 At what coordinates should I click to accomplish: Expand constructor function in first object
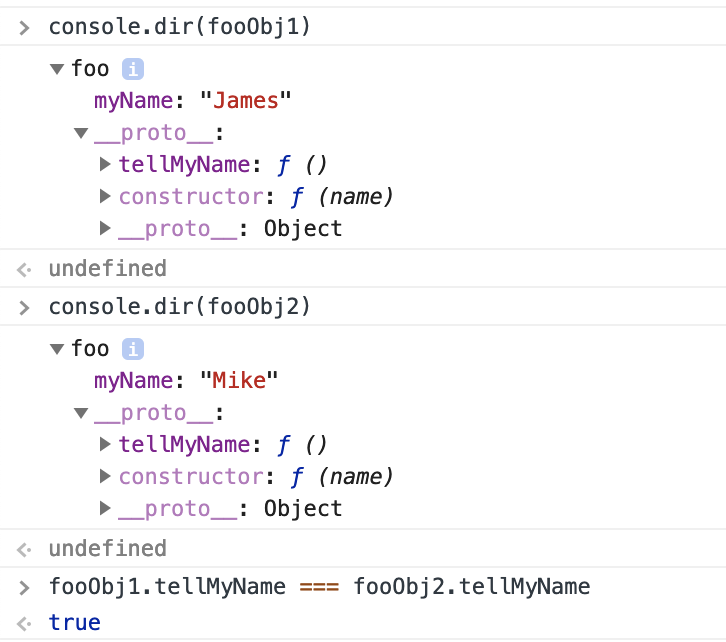point(105,197)
